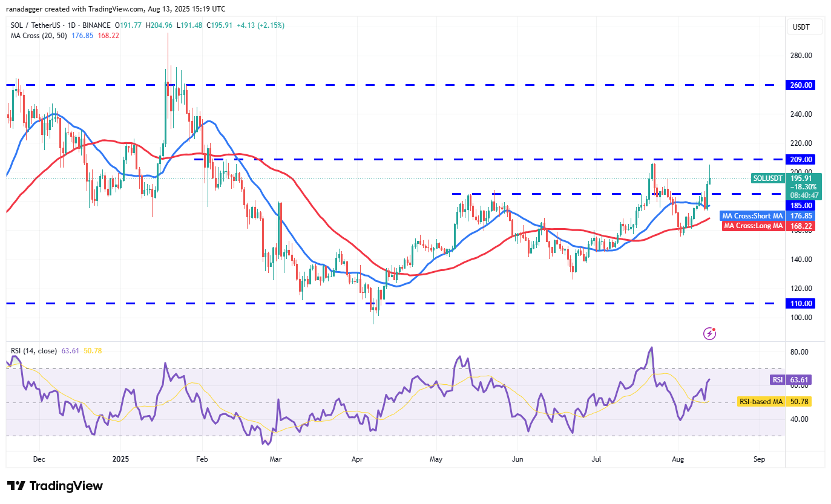The height and width of the screenshot is (504, 831).
Task: Click the 110.00 support price label
Action: click(x=800, y=304)
